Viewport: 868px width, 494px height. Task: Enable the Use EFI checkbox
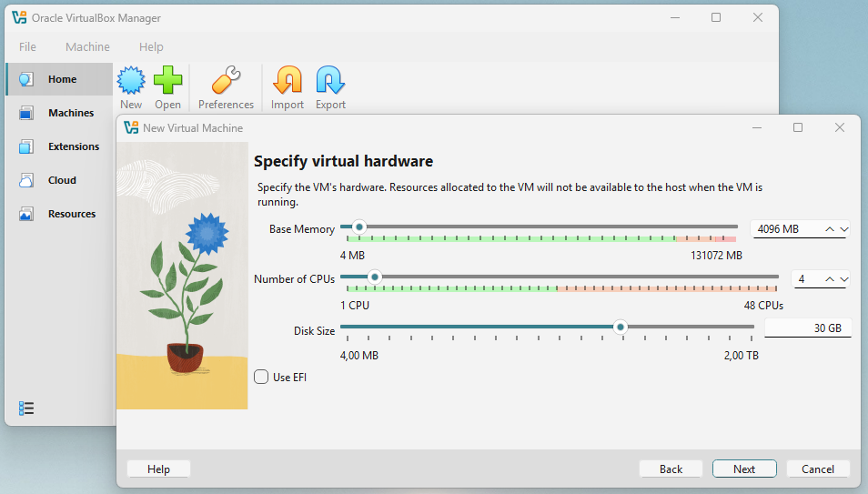click(x=261, y=378)
